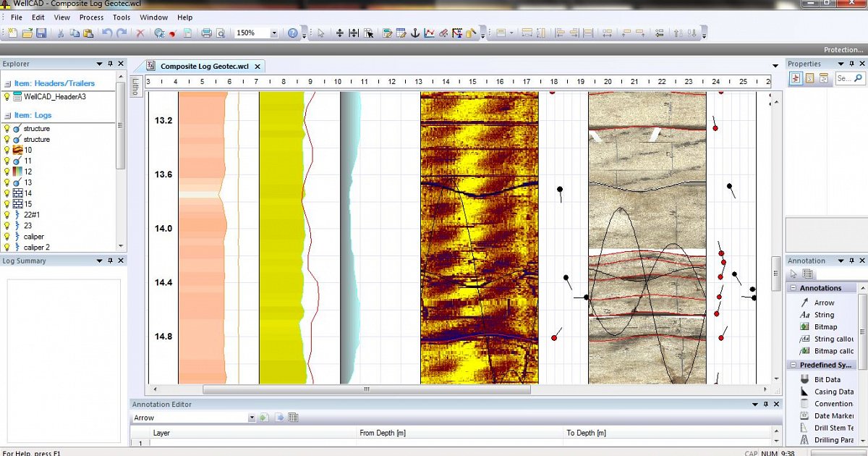
Task: Click the red Delete X icon
Action: [140, 33]
